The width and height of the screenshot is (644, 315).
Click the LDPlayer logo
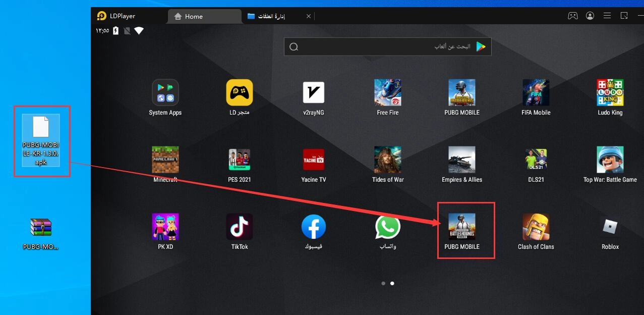pos(102,16)
